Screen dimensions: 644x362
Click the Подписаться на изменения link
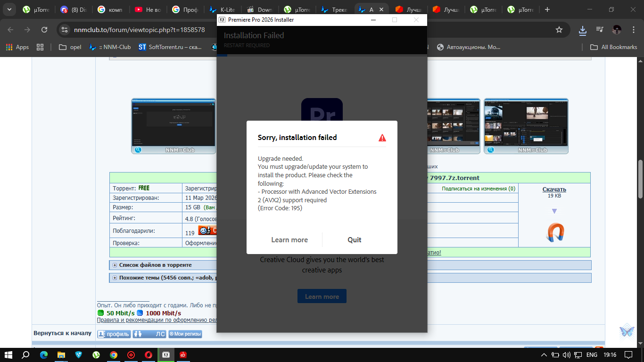479,189
